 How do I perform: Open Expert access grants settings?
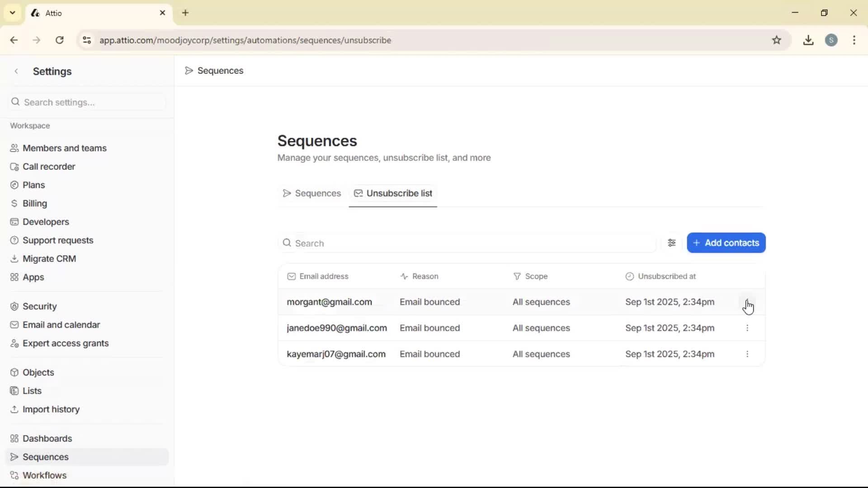[66, 343]
